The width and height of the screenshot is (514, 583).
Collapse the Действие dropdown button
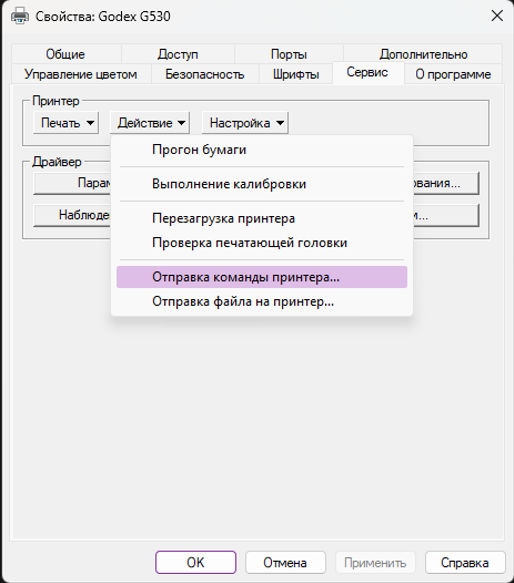(150, 123)
